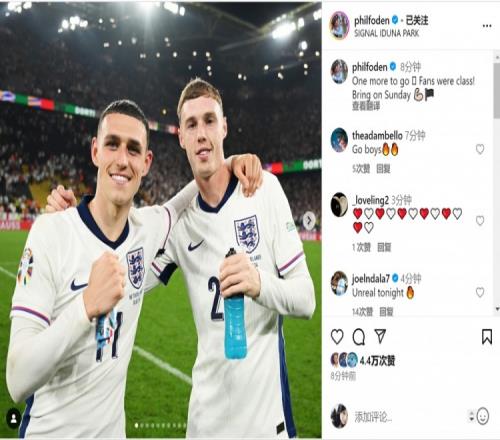500x440 pixels.
Task: Select the second carousel dot indicator
Action: [142, 425]
